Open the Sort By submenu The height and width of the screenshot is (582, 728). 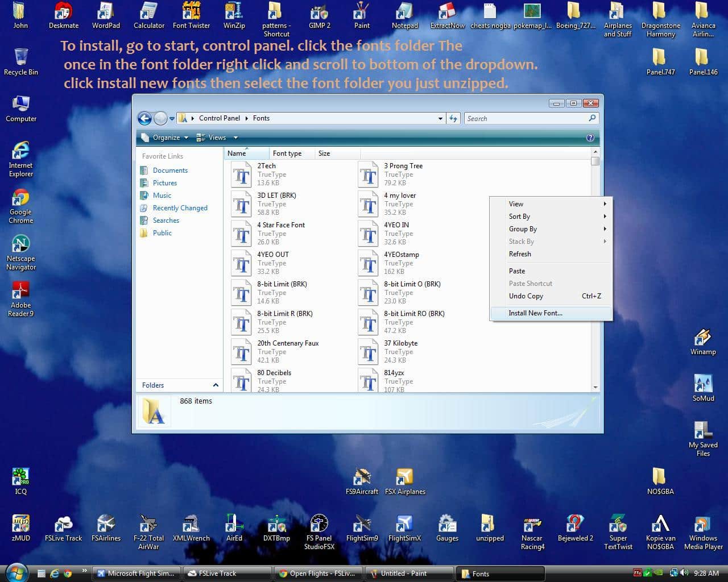click(519, 217)
